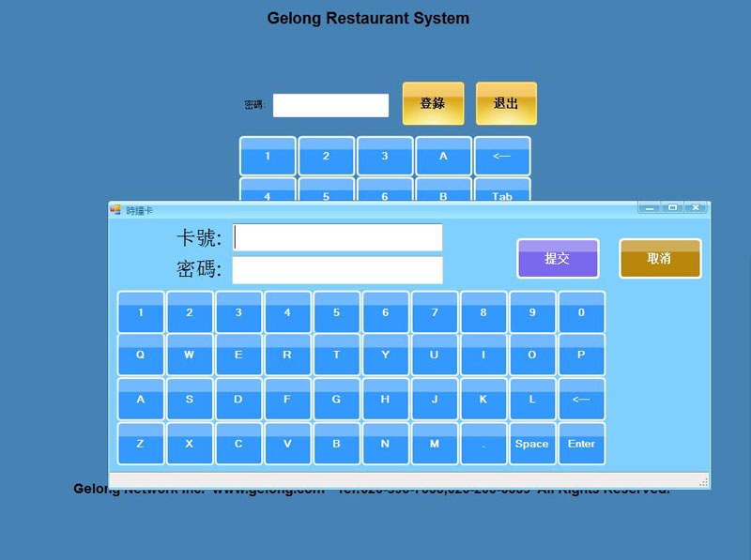Tap the letter Z key

141,444
